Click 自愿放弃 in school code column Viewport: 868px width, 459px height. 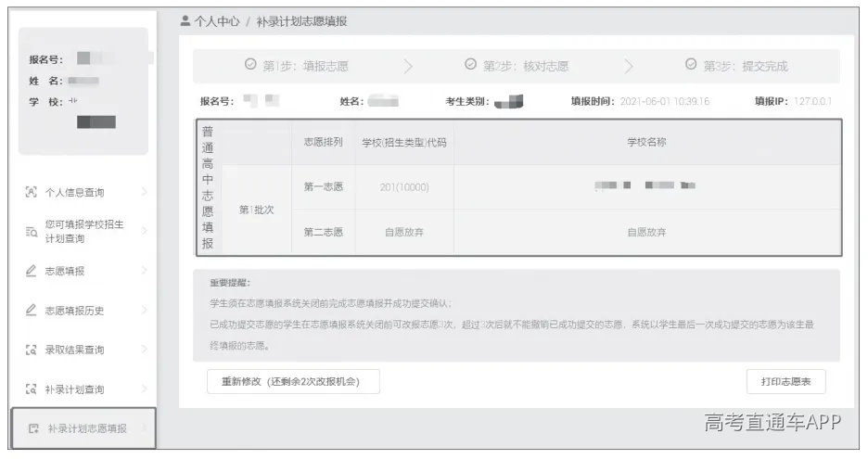point(404,232)
